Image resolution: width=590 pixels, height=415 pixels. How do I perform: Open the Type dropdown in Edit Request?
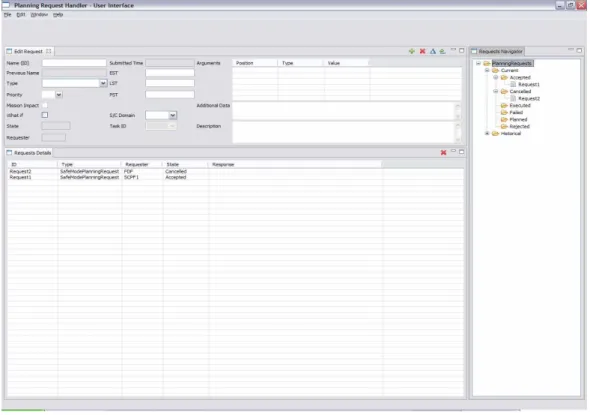click(103, 83)
